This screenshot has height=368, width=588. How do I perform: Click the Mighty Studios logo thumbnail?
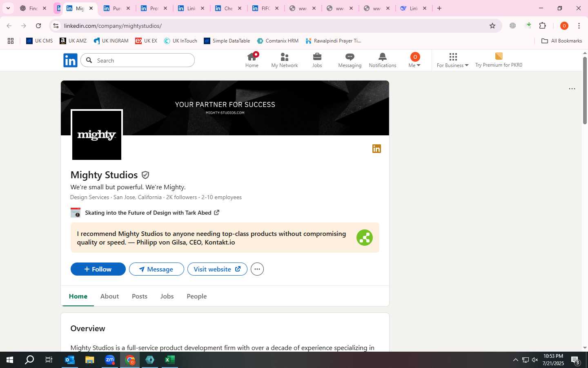[97, 135]
